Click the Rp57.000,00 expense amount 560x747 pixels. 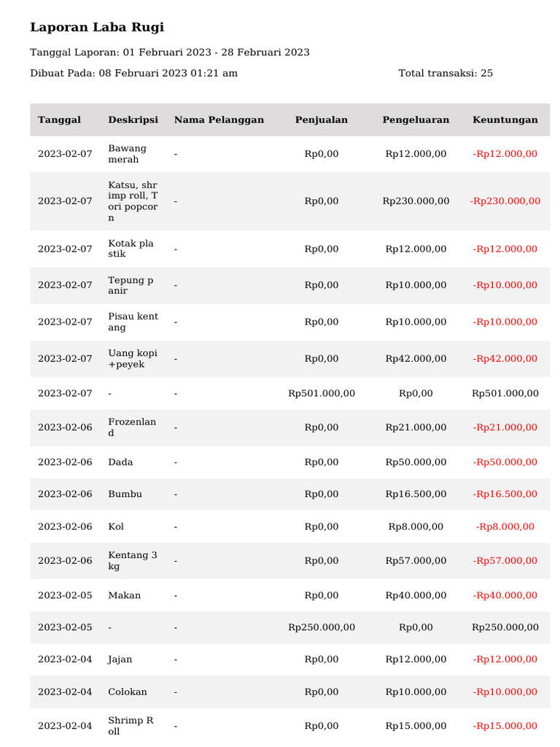416,561
